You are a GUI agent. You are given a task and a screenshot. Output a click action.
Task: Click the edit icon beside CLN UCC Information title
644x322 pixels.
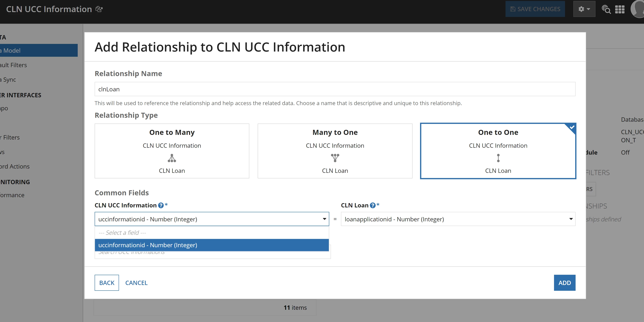(x=99, y=9)
